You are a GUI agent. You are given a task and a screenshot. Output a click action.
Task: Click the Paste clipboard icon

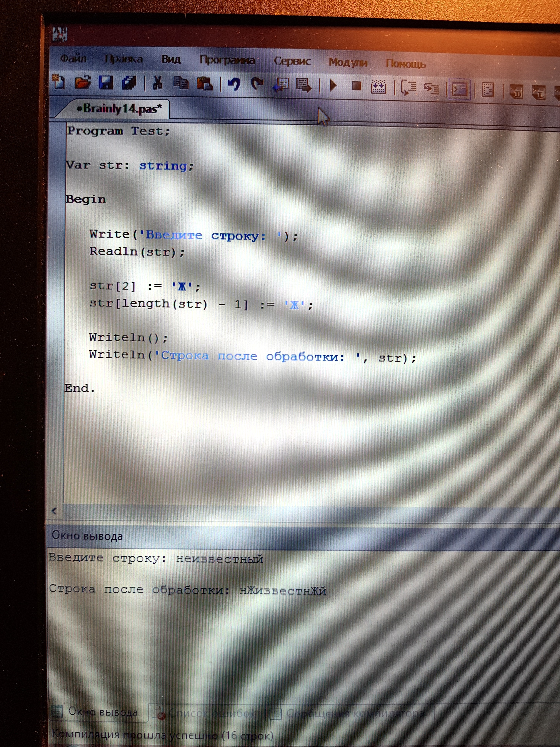coord(205,84)
